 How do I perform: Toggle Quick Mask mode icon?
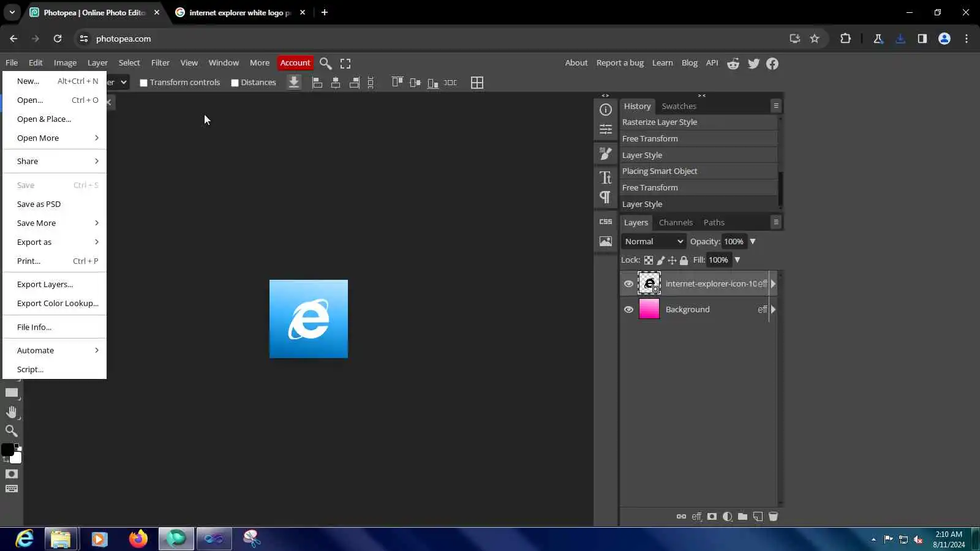(12, 474)
